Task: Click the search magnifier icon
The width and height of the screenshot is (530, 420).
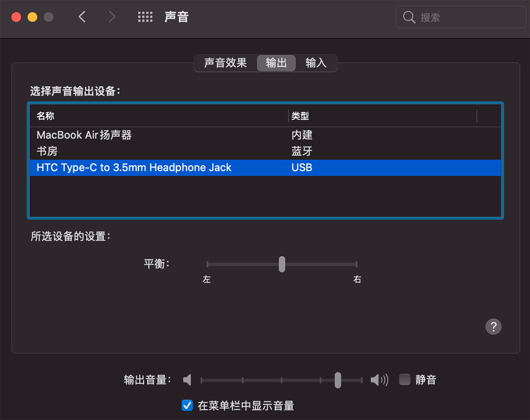Action: click(x=409, y=17)
